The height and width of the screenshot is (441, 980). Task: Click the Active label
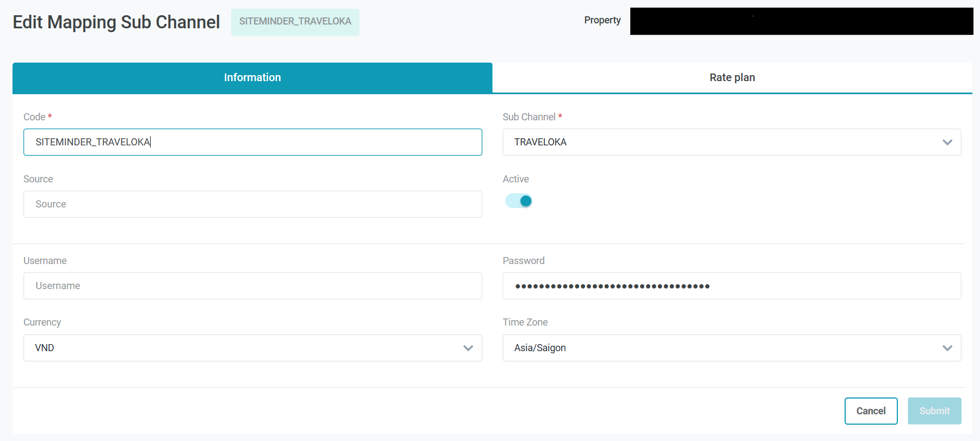pos(516,179)
